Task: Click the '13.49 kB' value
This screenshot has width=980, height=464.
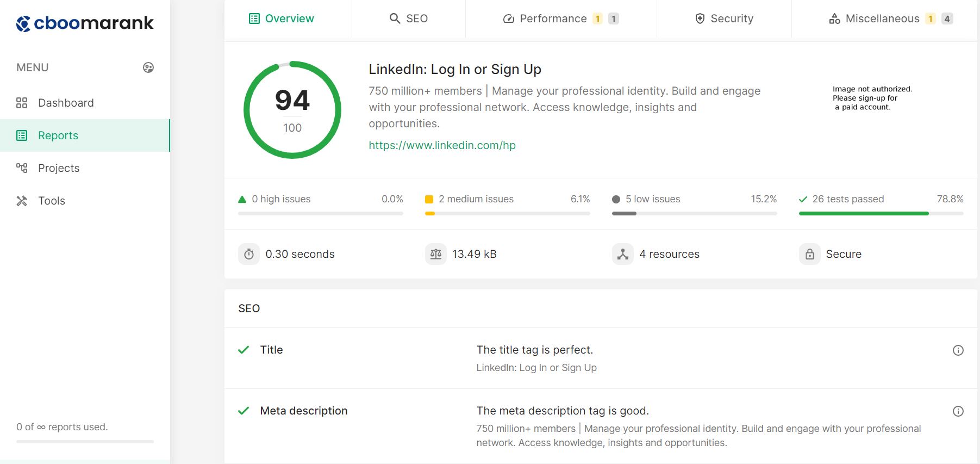Action: coord(475,254)
